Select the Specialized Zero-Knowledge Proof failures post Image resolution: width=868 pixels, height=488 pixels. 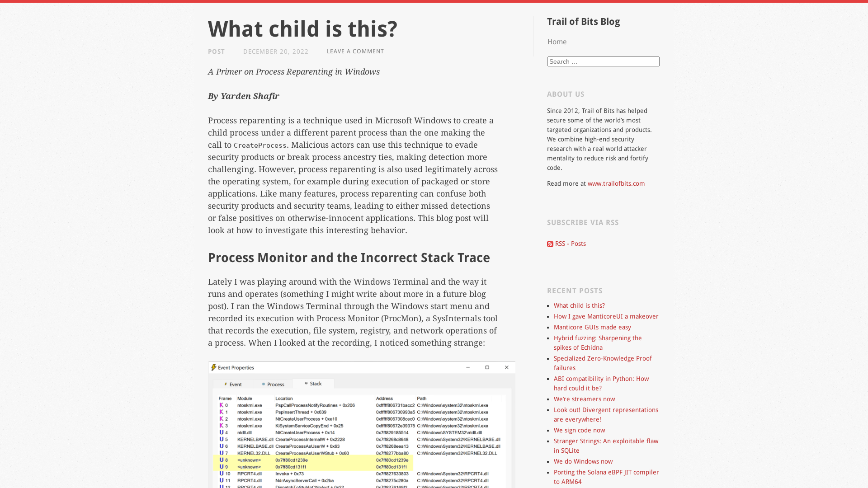602,362
